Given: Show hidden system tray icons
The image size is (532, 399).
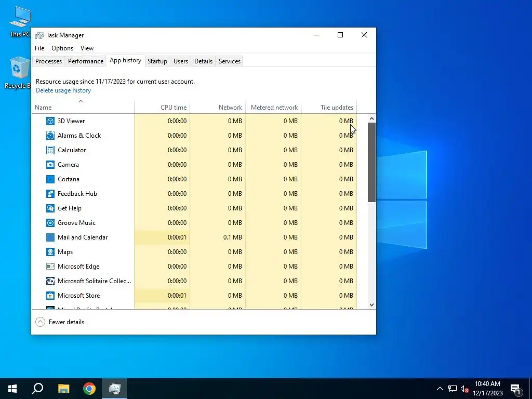Looking at the screenshot, I should [440, 389].
